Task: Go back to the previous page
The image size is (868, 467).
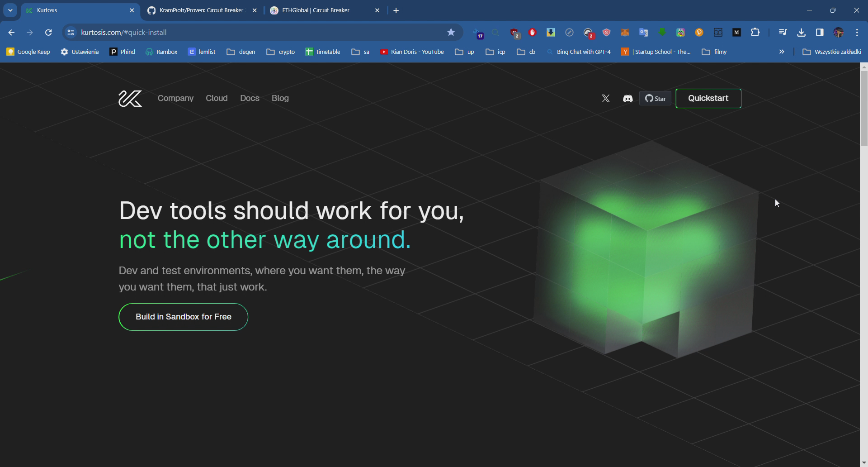Action: tap(11, 33)
